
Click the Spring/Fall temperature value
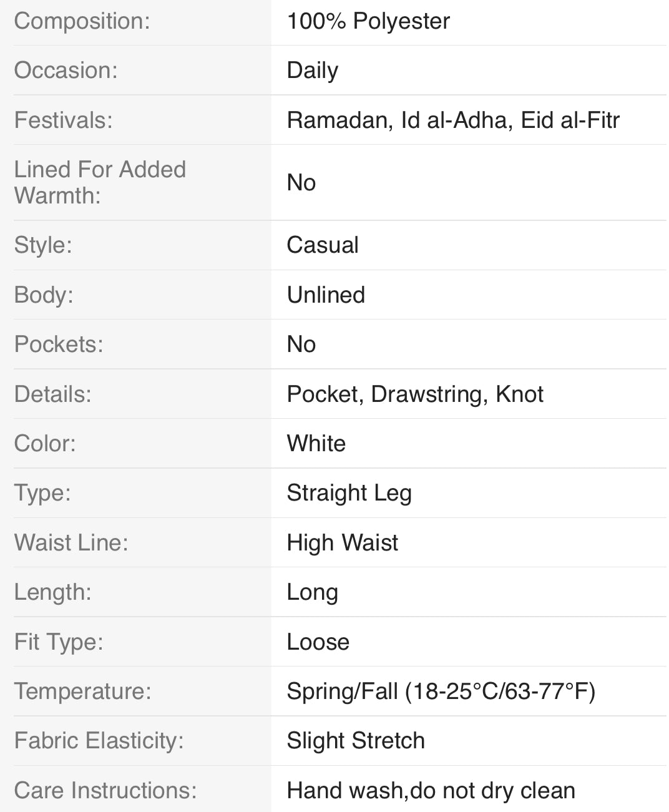(x=441, y=691)
